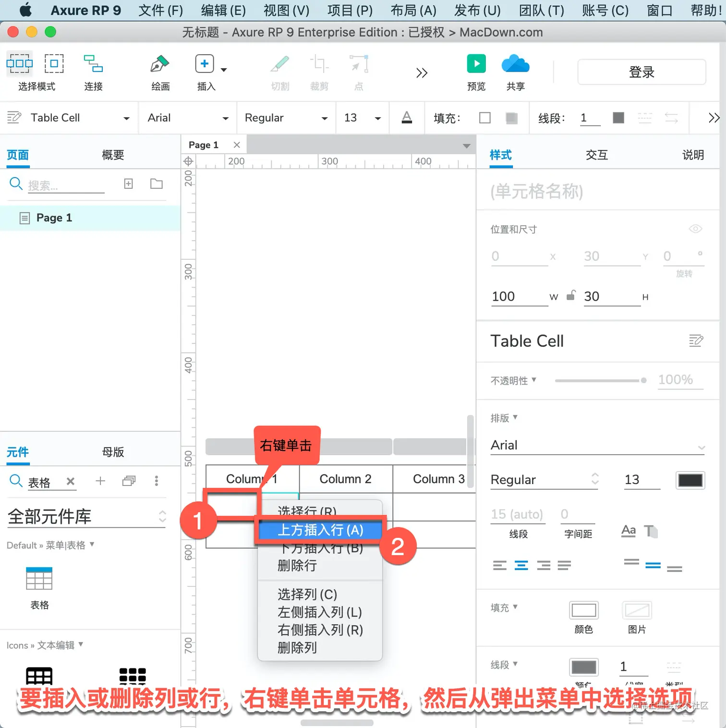
Task: Toggle justify text alignment
Action: (564, 566)
